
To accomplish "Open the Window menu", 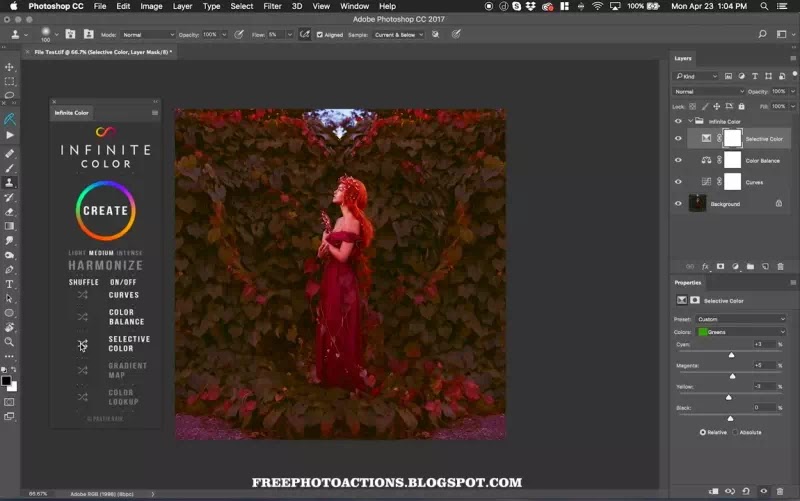I will tap(355, 6).
